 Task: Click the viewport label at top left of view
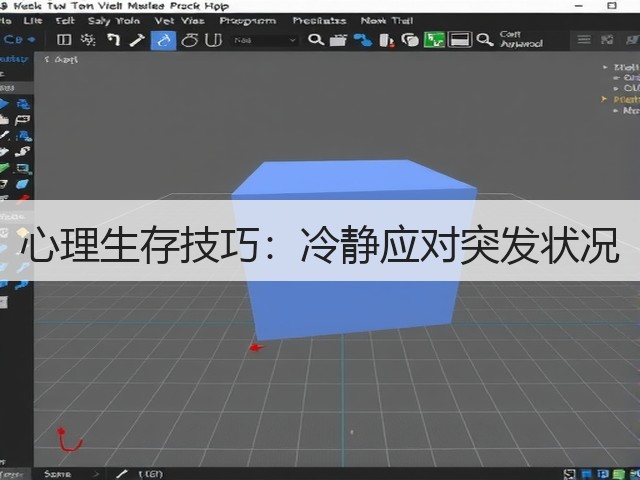(60, 60)
